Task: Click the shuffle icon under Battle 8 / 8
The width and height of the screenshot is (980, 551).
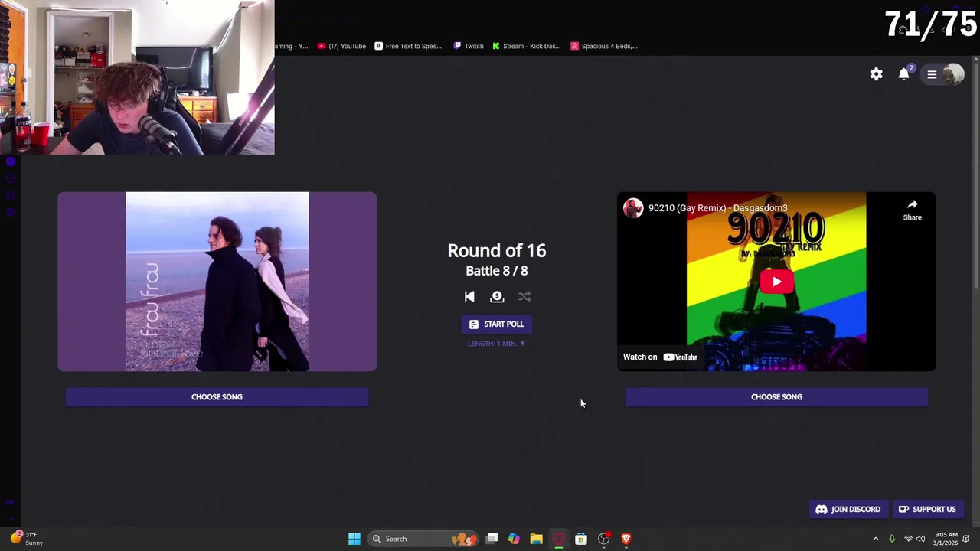Action: pyautogui.click(x=524, y=297)
